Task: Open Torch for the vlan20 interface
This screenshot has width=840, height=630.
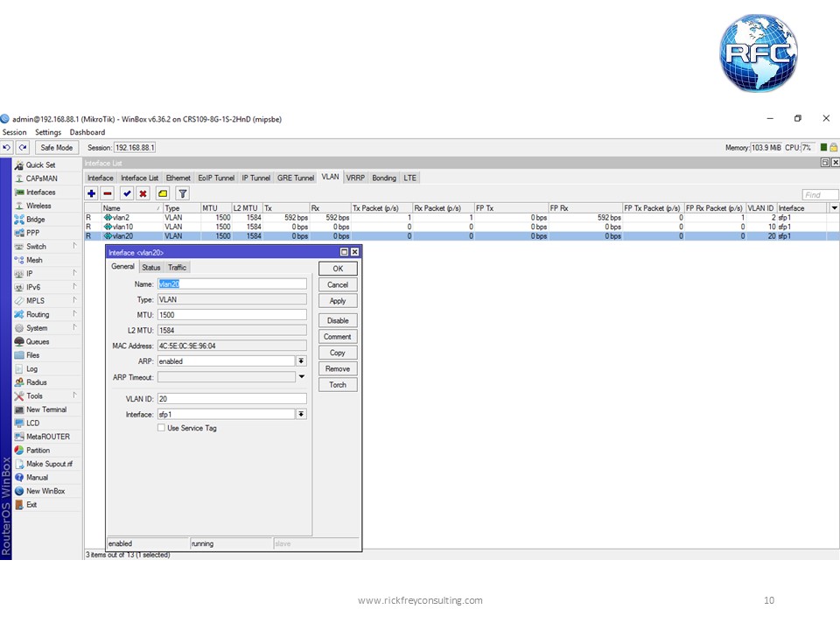Action: (x=337, y=384)
